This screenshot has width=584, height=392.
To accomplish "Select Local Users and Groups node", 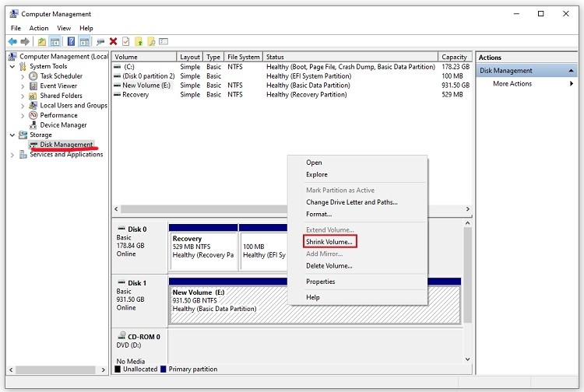I will point(73,105).
